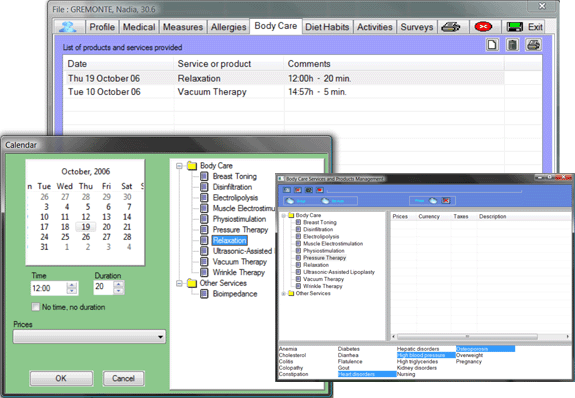575x398 pixels.
Task: Delete selected service with trash can icon
Action: click(512, 45)
